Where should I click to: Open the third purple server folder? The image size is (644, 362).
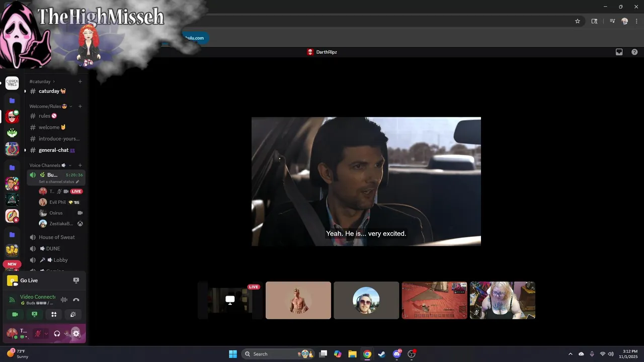click(x=12, y=234)
